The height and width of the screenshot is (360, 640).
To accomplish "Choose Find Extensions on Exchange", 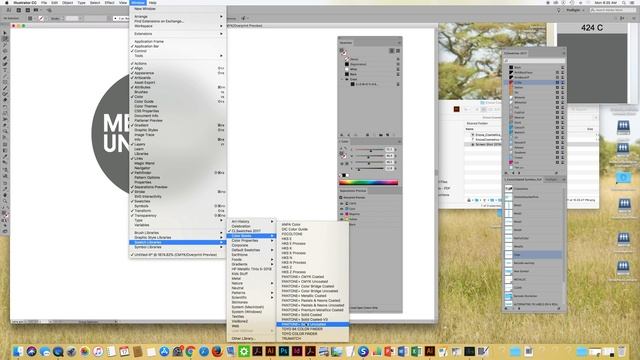I will pos(178,21).
